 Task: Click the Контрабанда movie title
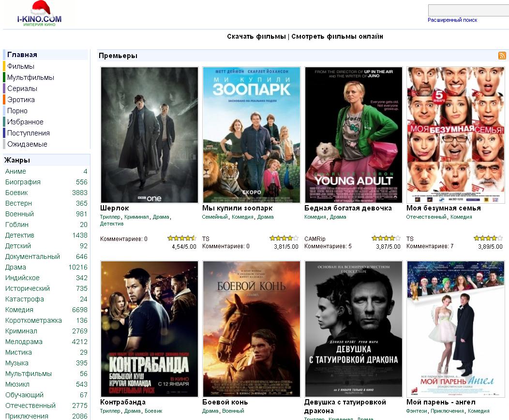tap(123, 402)
